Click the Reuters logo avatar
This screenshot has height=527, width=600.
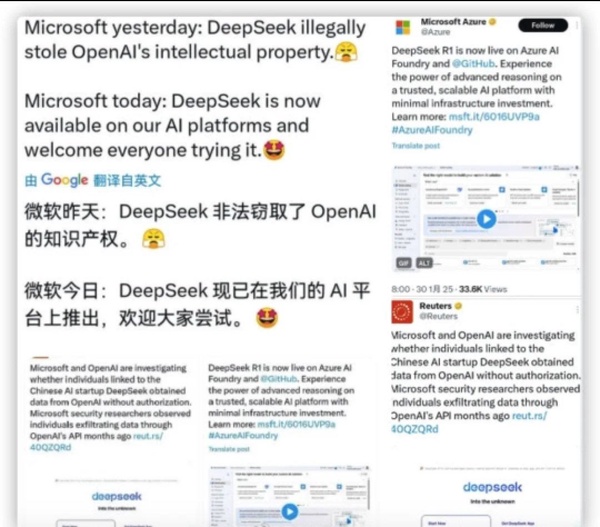tap(402, 312)
